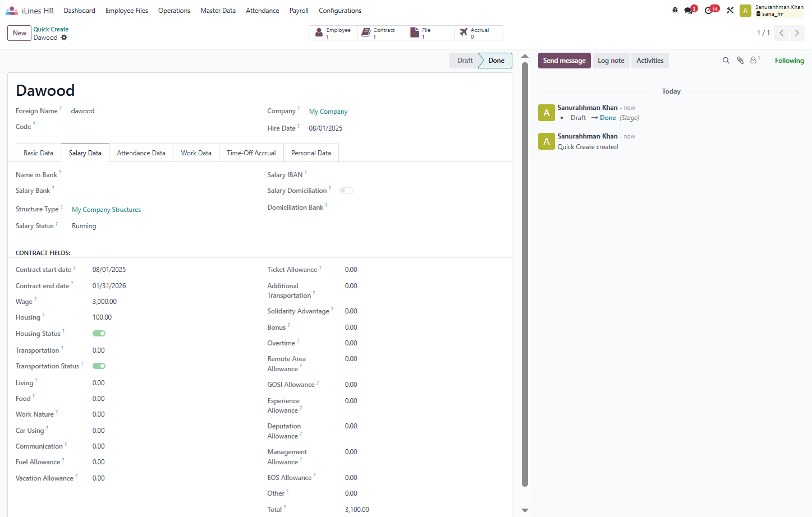Screen dimensions: 812x517
Task: Open the Employee Files menu
Action: [x=127, y=11]
